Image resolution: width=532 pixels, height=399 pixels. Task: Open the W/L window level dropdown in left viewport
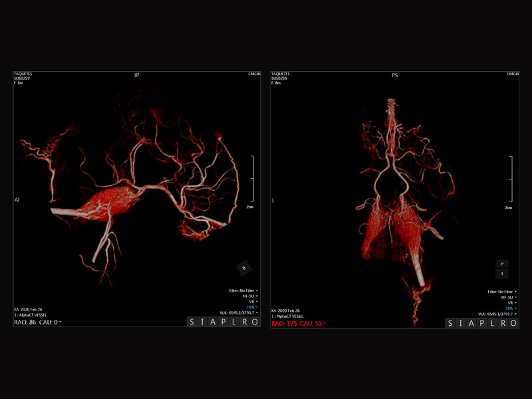239,313
